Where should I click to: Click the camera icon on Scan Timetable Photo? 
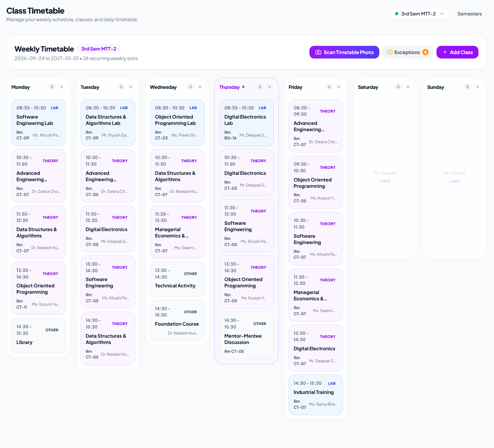[318, 52]
